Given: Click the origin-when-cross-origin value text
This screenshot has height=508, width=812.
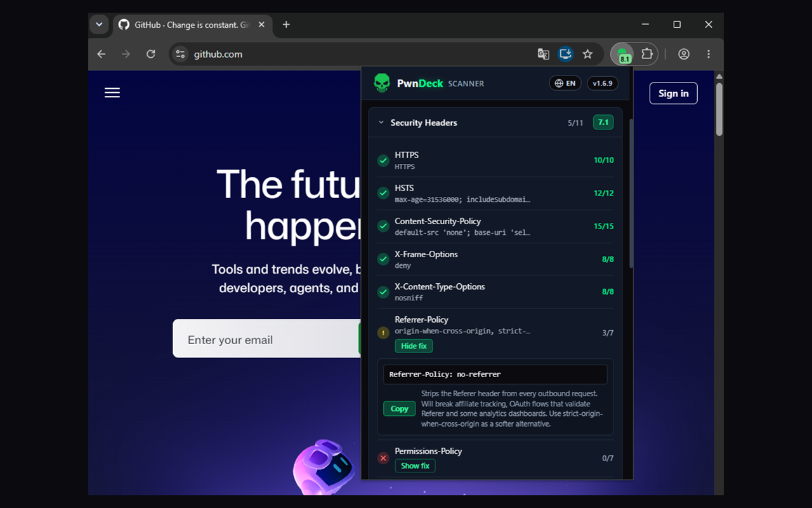Looking at the screenshot, I should click(462, 331).
